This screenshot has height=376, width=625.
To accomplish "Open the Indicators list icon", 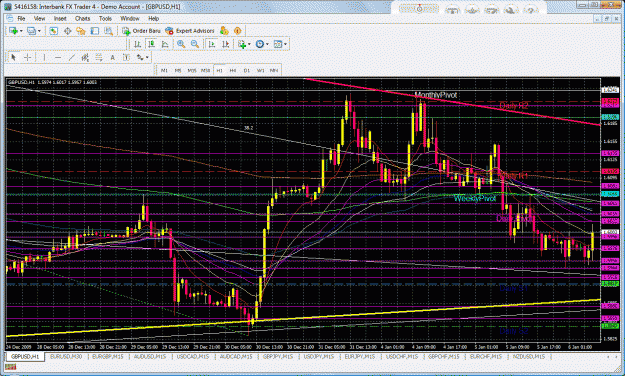I will point(242,44).
